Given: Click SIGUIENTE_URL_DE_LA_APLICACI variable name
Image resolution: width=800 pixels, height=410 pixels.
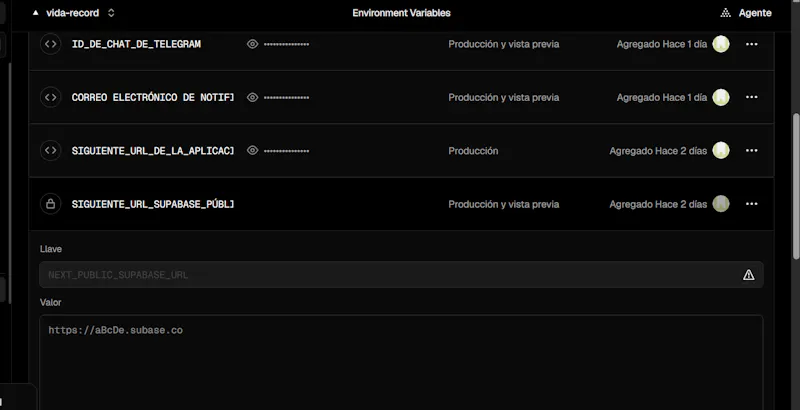Looking at the screenshot, I should pyautogui.click(x=153, y=150).
